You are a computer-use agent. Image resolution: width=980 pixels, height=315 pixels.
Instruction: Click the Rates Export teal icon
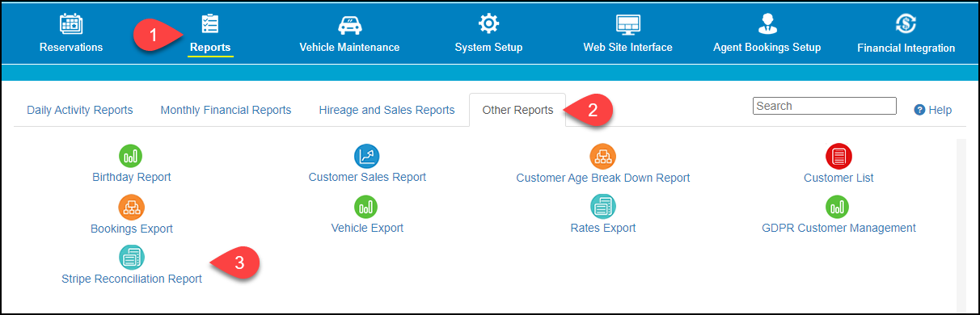click(603, 207)
